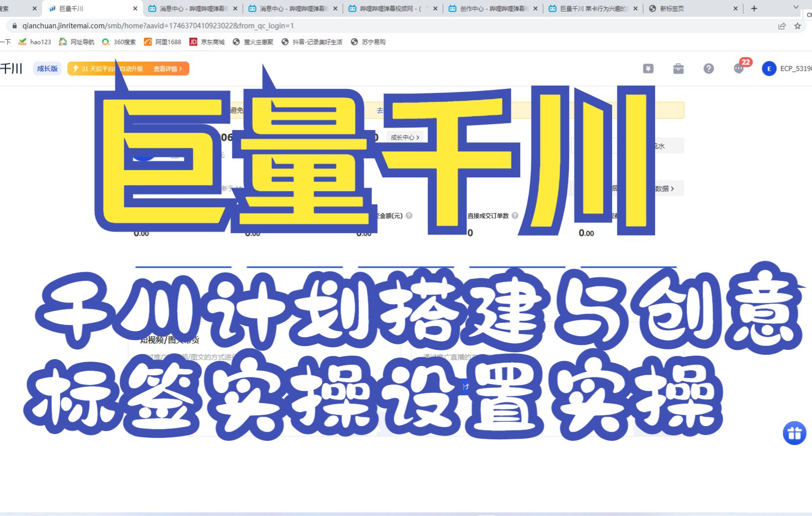Close the 巨量千川 active tab

(x=135, y=8)
